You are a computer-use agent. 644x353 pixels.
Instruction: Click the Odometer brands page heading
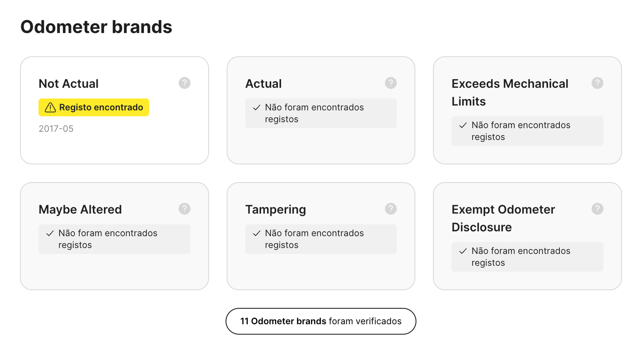point(96,27)
